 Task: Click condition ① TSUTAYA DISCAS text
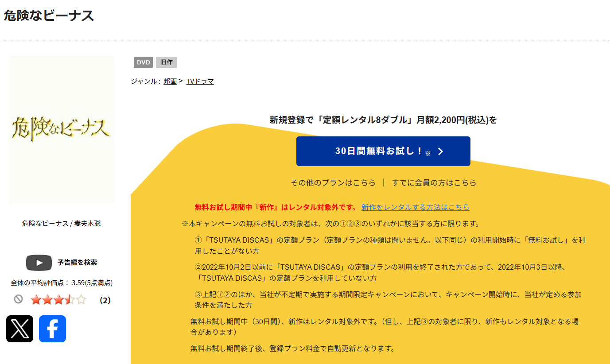coord(390,245)
